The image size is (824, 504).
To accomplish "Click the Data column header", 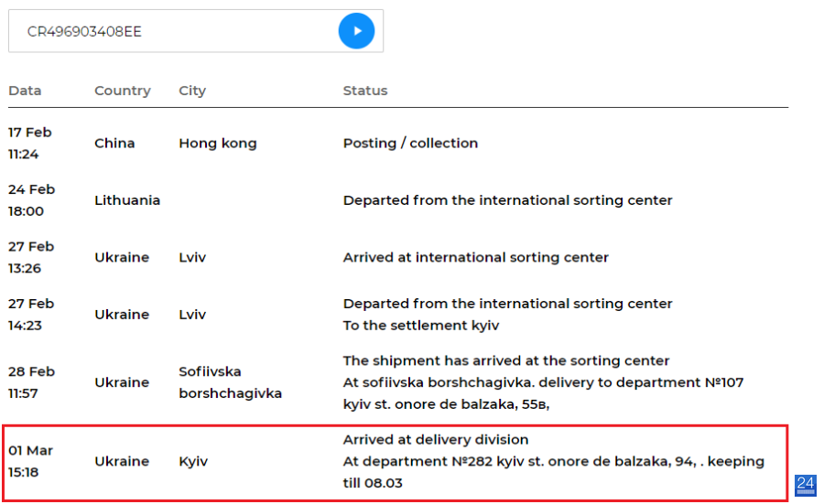I will 25,91.
